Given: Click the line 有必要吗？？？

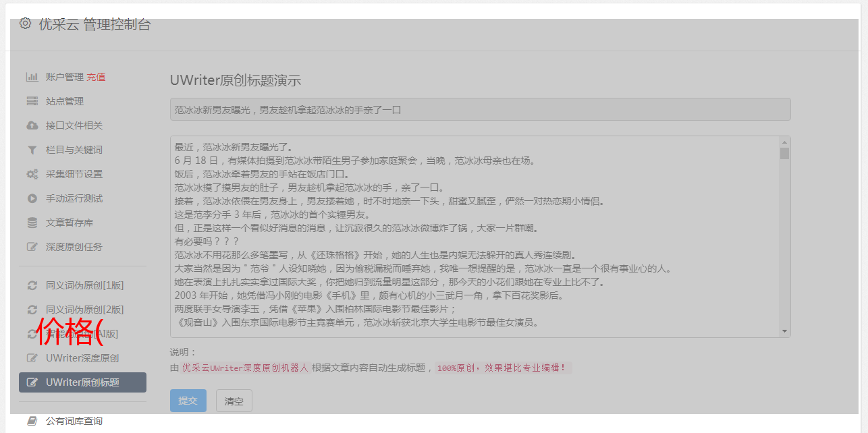Looking at the screenshot, I should 207,241.
